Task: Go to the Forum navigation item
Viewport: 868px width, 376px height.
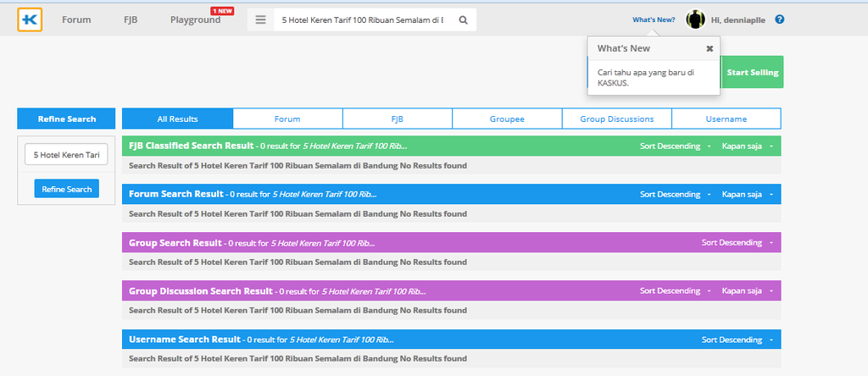Action: [76, 20]
